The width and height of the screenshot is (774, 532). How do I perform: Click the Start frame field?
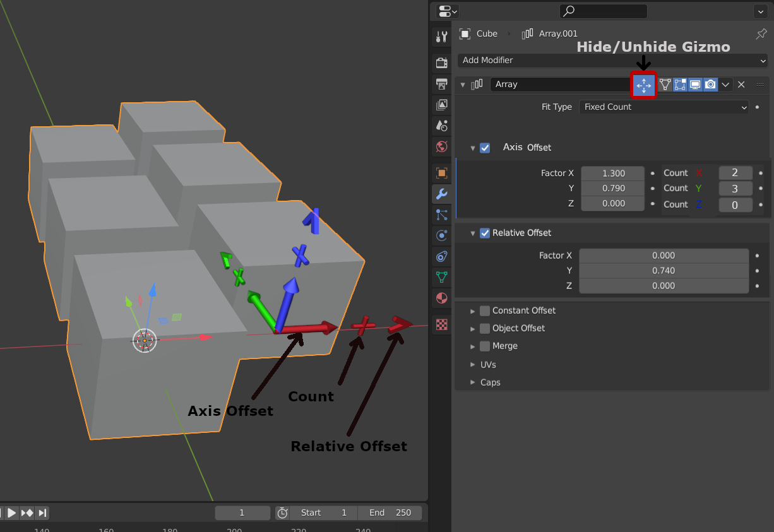324,512
